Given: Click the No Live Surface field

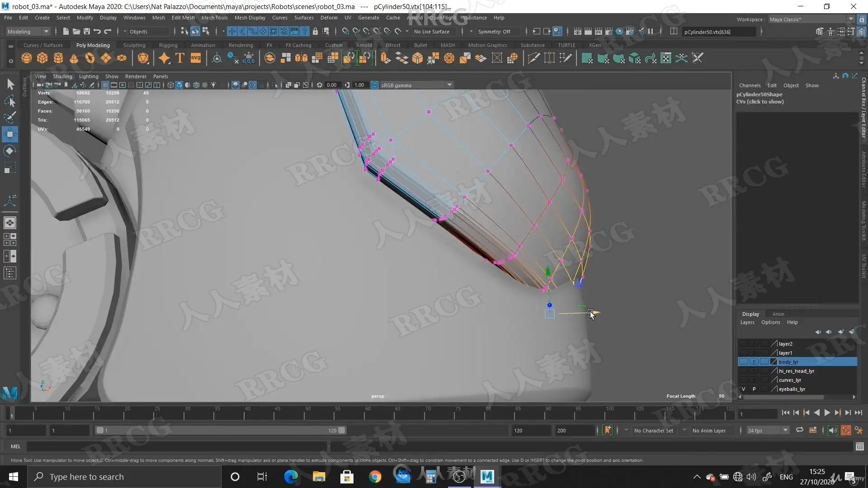Looking at the screenshot, I should [x=432, y=32].
